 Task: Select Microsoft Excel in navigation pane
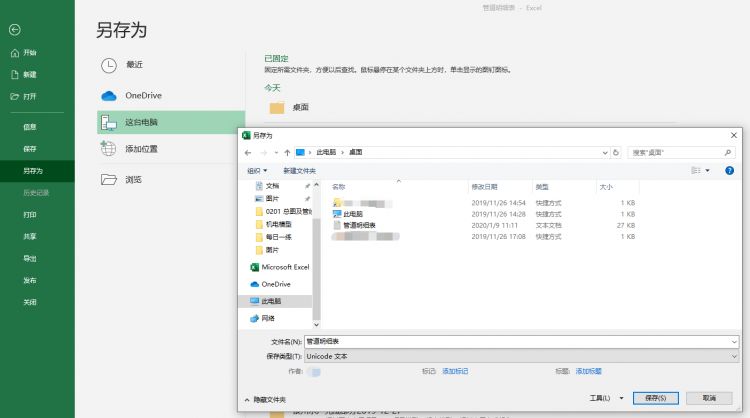[285, 267]
